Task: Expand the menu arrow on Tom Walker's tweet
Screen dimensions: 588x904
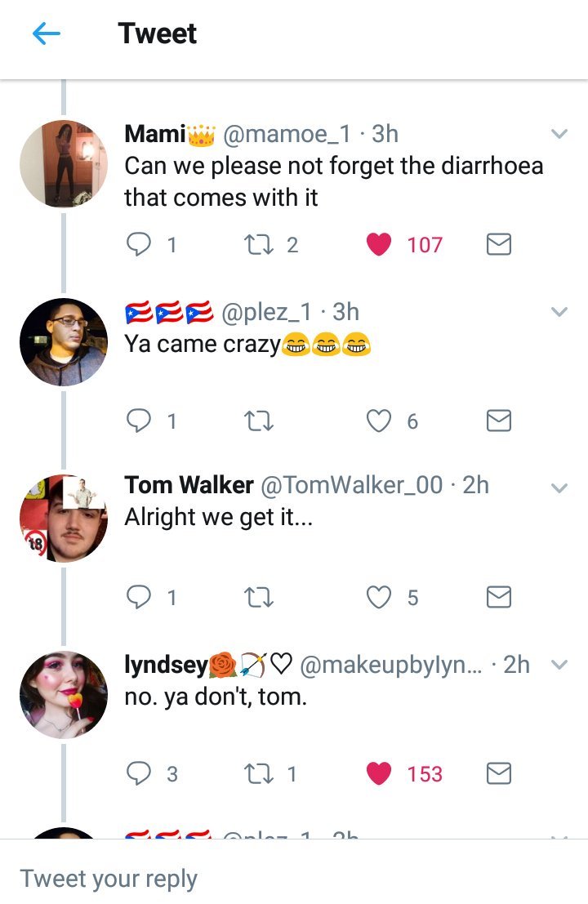Action: (559, 488)
